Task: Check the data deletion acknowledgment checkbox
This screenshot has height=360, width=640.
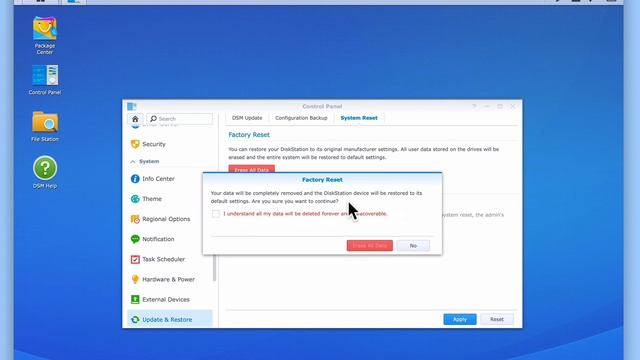Action: [x=216, y=213]
